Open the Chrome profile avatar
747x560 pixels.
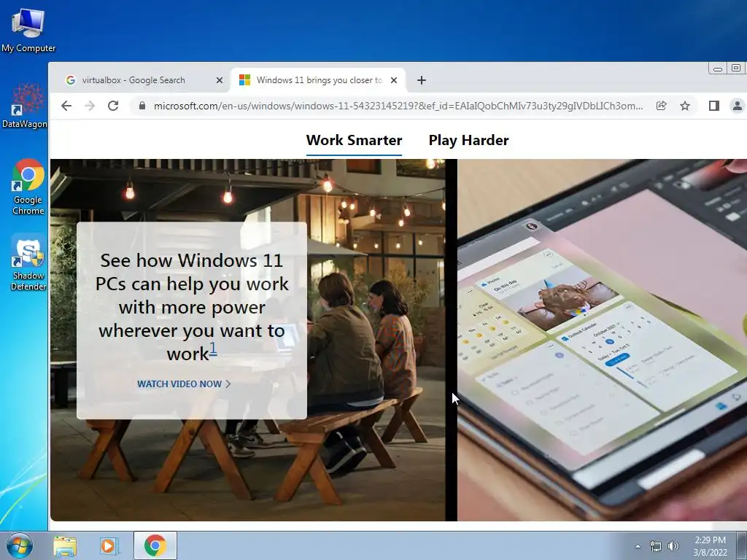coord(737,106)
